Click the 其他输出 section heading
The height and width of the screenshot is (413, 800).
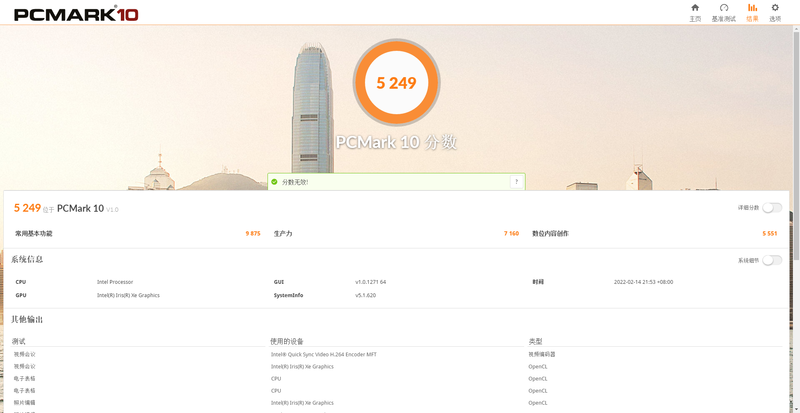tap(27, 320)
